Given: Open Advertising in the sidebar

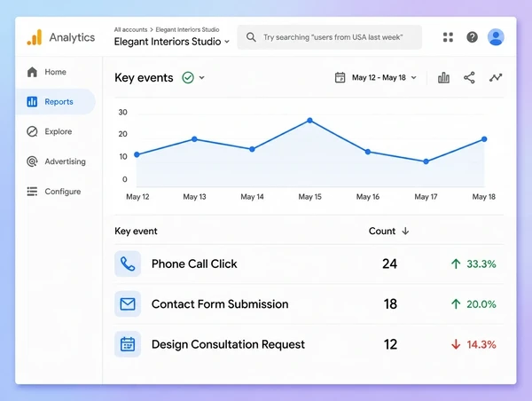Looking at the screenshot, I should click(65, 161).
